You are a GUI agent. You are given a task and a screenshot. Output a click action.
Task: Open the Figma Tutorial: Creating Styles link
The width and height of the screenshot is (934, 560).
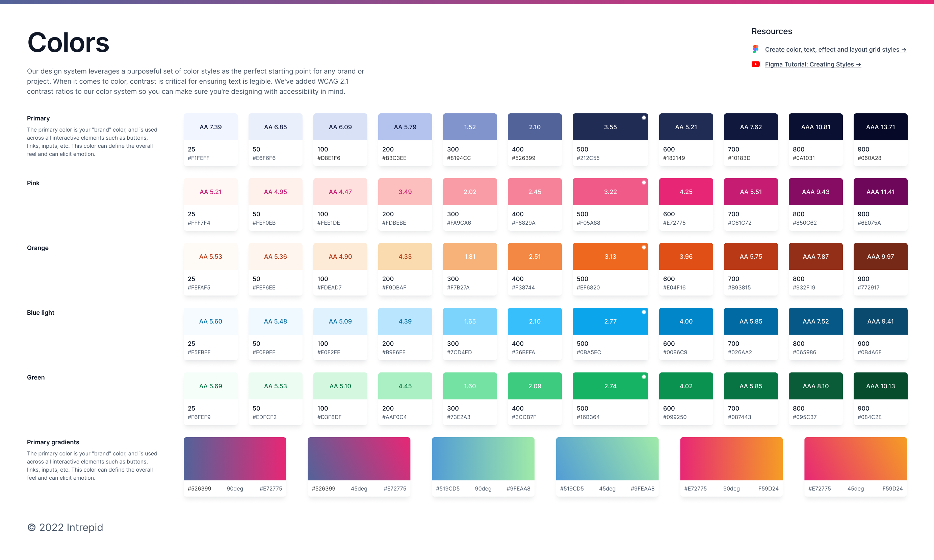tap(812, 64)
